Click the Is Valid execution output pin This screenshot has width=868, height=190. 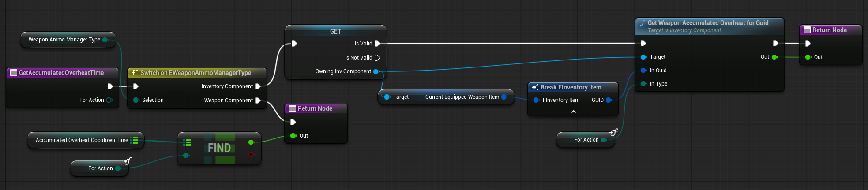[377, 44]
